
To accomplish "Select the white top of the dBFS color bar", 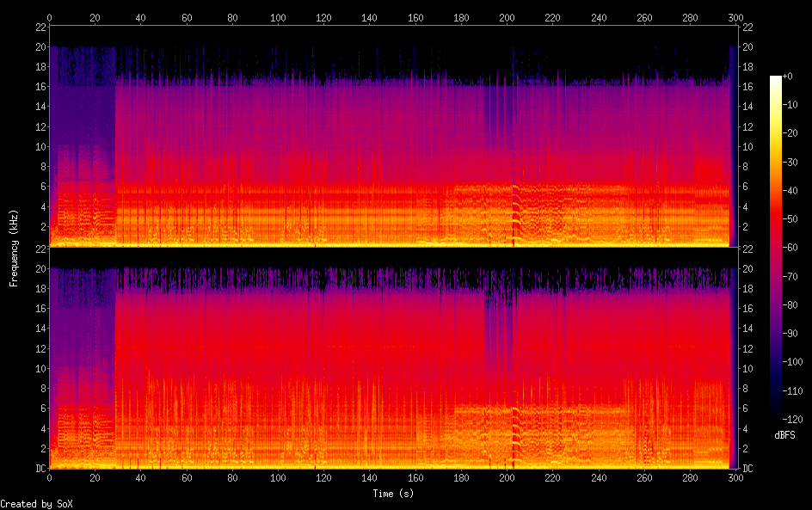I will tap(776, 79).
